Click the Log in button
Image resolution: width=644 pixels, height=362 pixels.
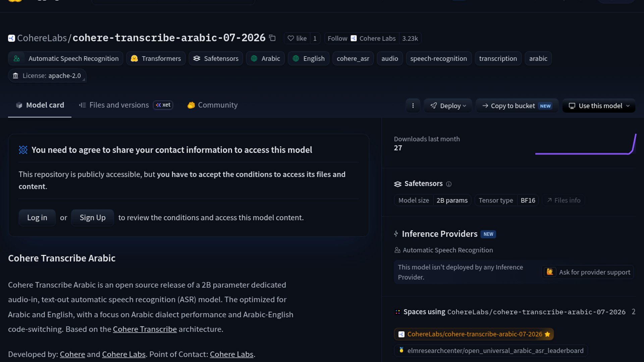37,218
